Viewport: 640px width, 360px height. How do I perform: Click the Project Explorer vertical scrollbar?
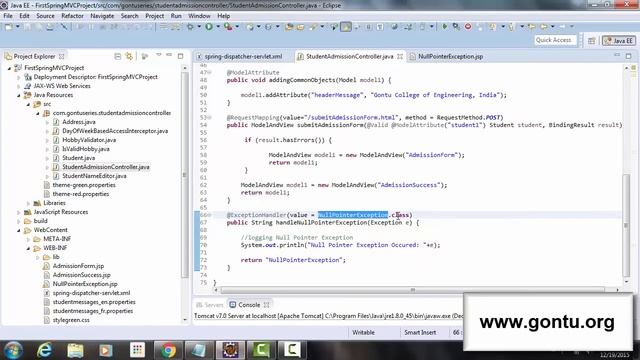(184, 176)
